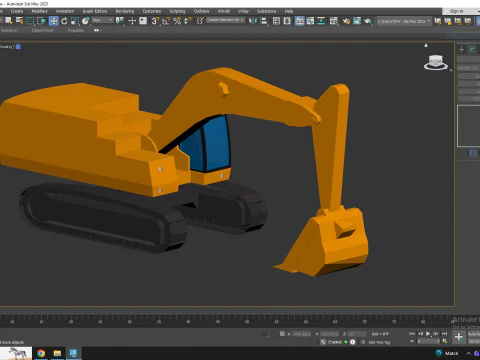The image size is (480, 360).
Task: Open the Render Setup teapot icon
Action: pyautogui.click(x=346, y=21)
